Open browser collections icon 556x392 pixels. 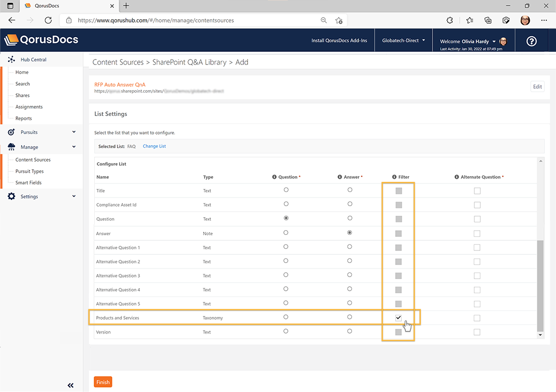point(488,20)
